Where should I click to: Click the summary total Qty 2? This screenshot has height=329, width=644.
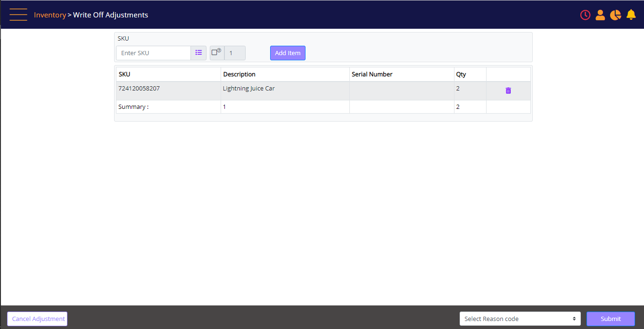(458, 107)
